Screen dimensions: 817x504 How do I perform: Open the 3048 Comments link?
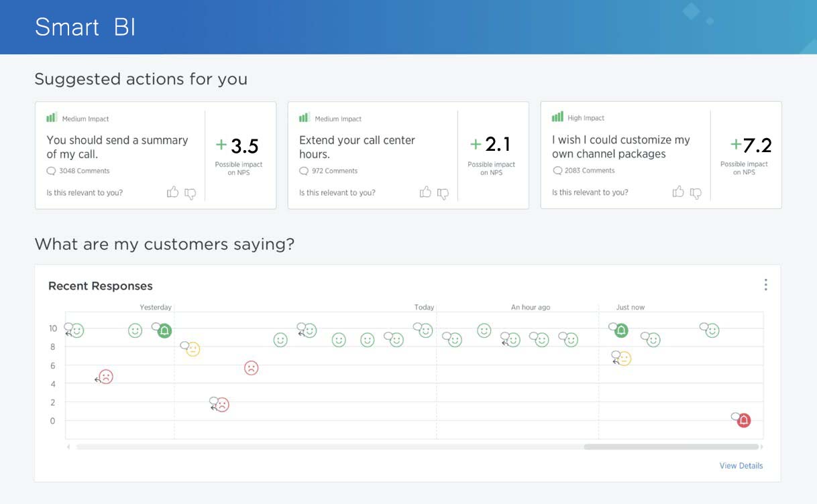(84, 171)
